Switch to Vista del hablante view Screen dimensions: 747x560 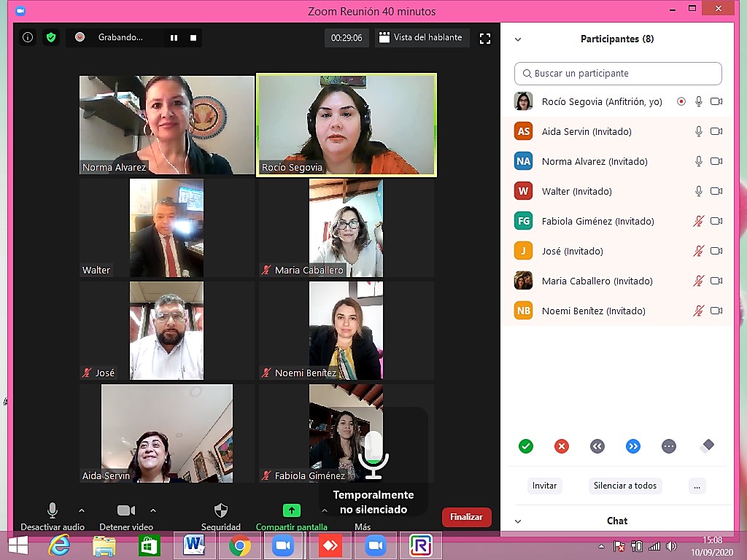[421, 37]
